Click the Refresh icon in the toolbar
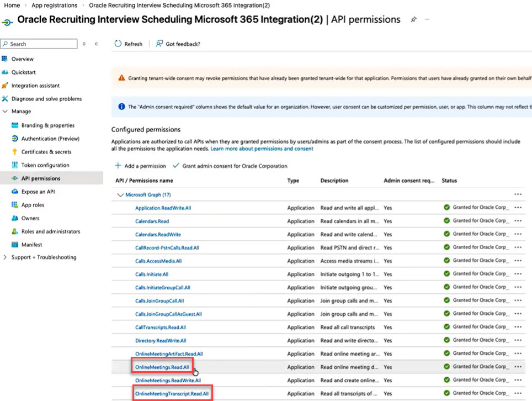 point(118,44)
